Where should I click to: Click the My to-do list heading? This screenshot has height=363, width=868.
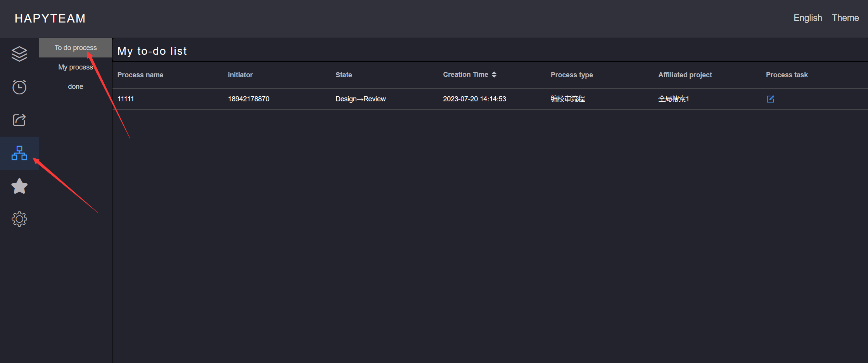coord(152,51)
